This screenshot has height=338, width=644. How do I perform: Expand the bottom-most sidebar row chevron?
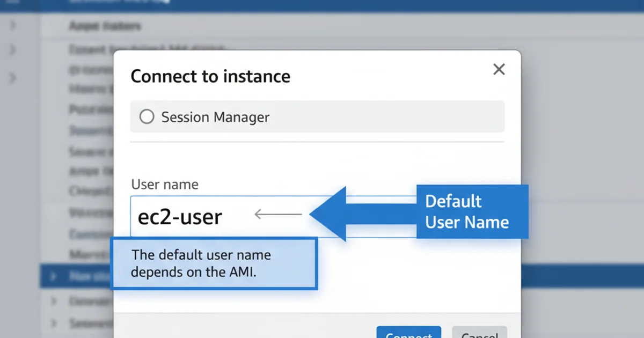tap(53, 323)
